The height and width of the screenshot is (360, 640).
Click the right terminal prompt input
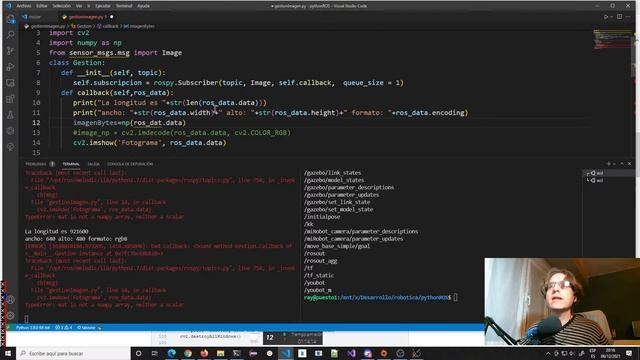tap(456, 298)
